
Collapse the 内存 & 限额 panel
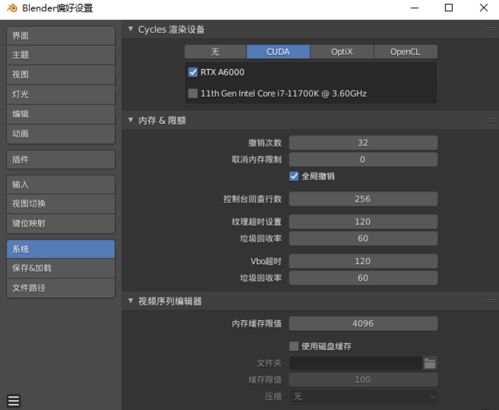[131, 120]
